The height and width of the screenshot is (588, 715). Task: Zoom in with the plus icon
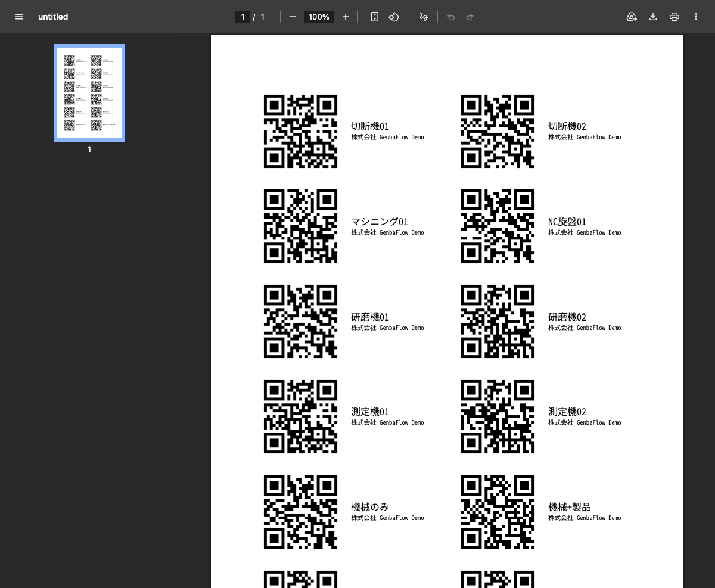click(x=346, y=17)
